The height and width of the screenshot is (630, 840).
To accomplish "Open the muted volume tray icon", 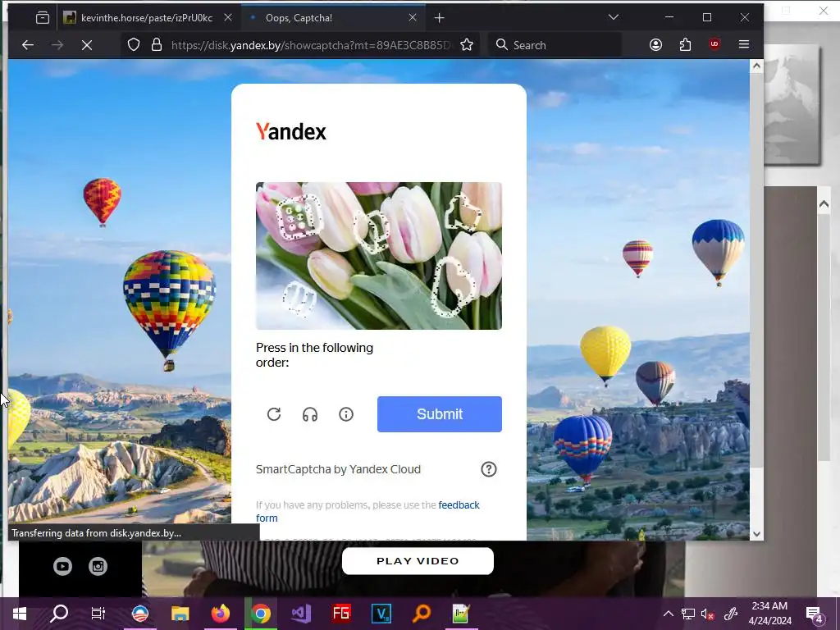I will point(708,614).
